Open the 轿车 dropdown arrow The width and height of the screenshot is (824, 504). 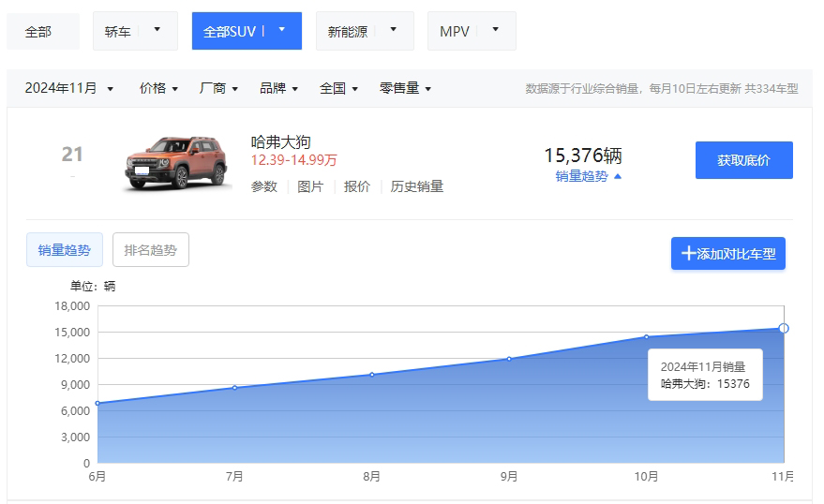click(x=157, y=29)
